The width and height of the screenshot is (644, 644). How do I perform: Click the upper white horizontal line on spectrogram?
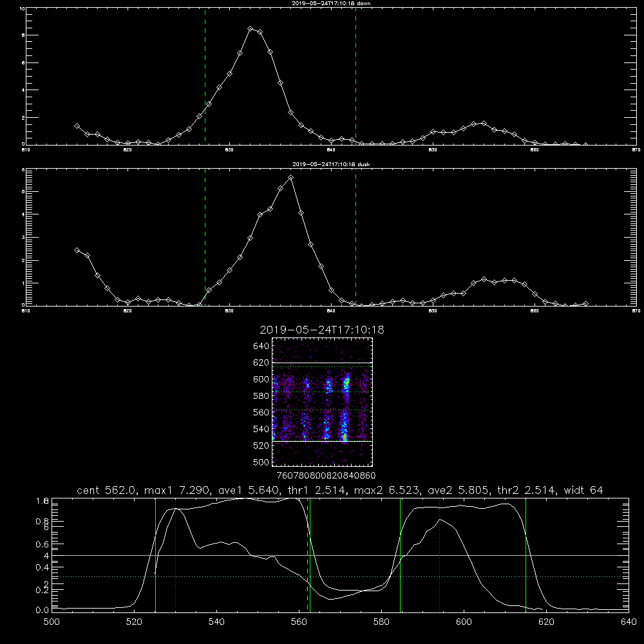tap(323, 363)
